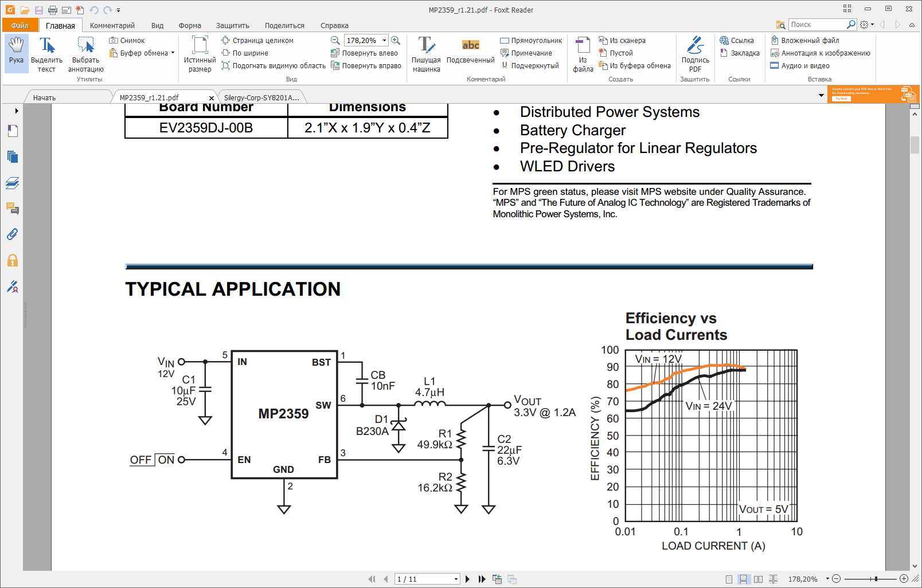922x588 pixels.
Task: Click the Bookmark (Закладка) button
Action: coord(740,53)
